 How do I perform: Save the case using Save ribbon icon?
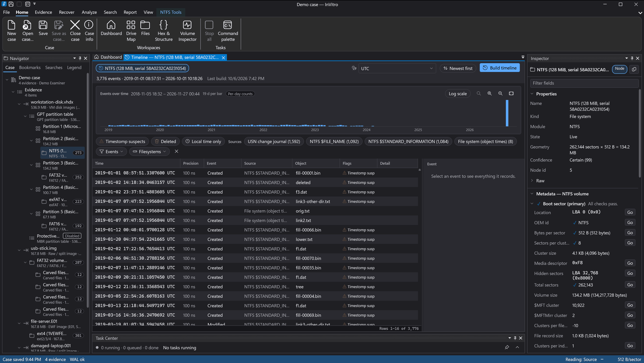pos(43,28)
